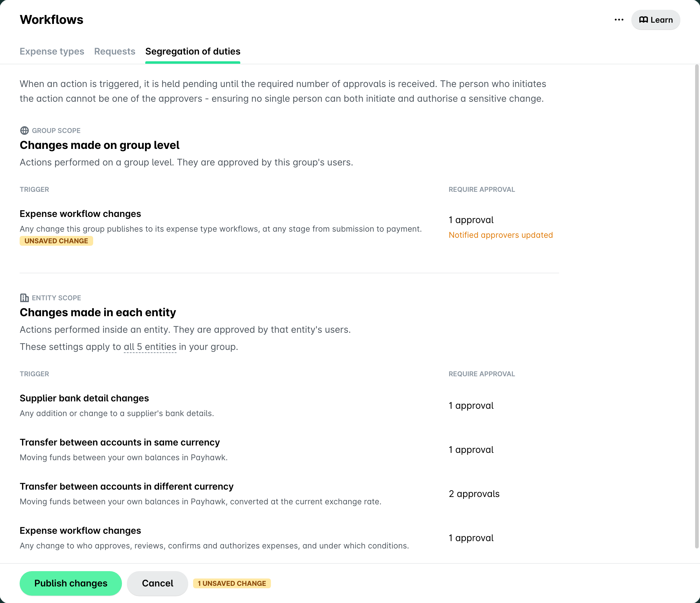Click Transfer between accounts in same currency
700x603 pixels.
tap(120, 442)
